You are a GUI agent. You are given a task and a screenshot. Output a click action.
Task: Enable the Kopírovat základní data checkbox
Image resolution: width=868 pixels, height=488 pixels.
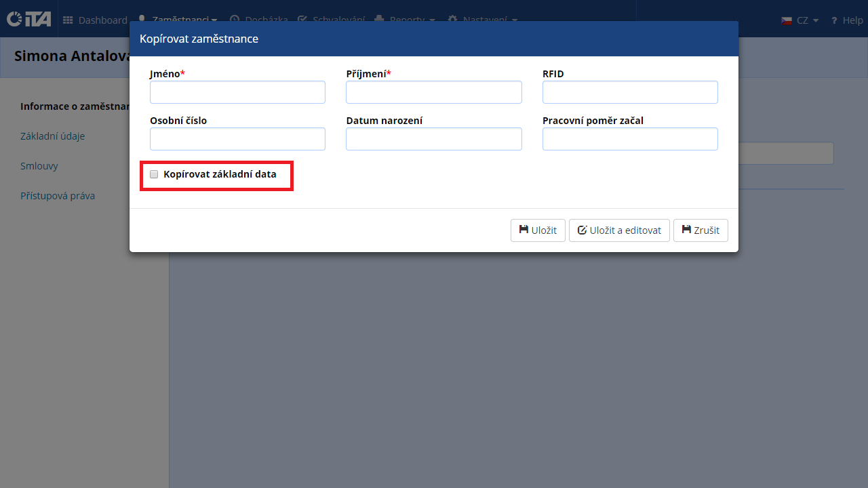tap(154, 174)
